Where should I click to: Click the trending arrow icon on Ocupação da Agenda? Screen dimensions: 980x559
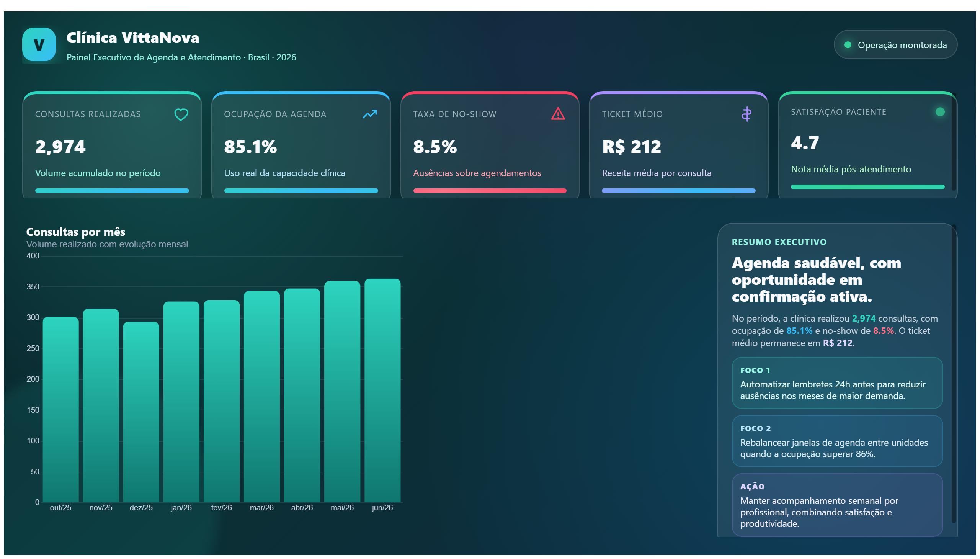370,114
